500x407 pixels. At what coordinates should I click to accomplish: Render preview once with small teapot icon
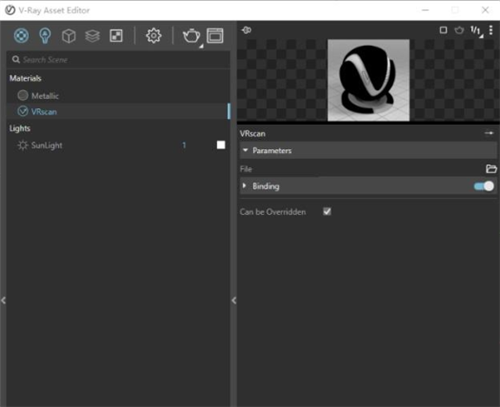pos(459,30)
